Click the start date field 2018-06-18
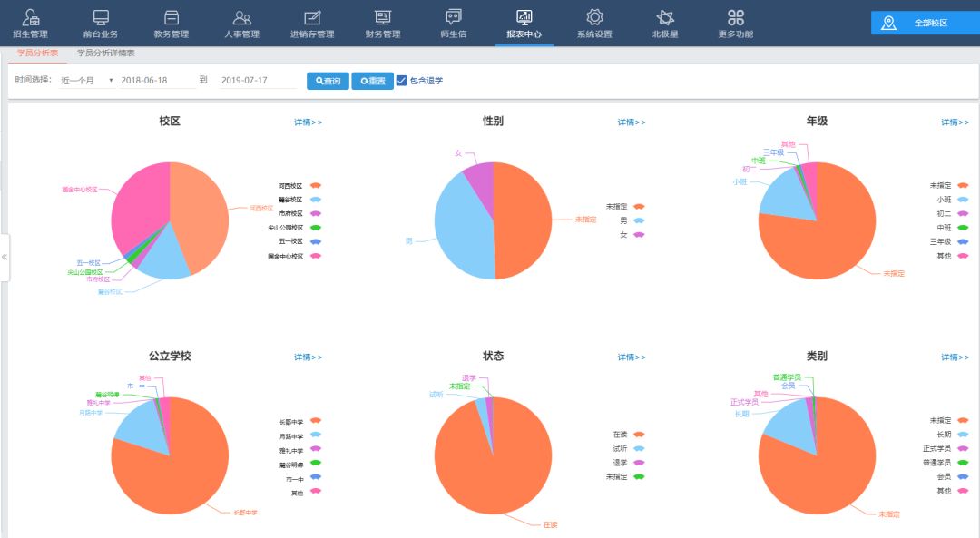This screenshot has height=538, width=980. pos(156,81)
